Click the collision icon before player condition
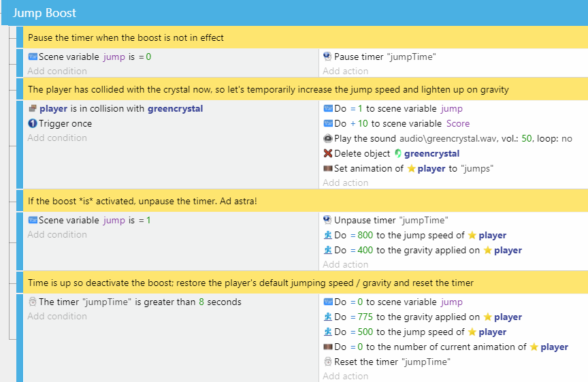Viewport: 588px width, 382px height. [x=33, y=108]
